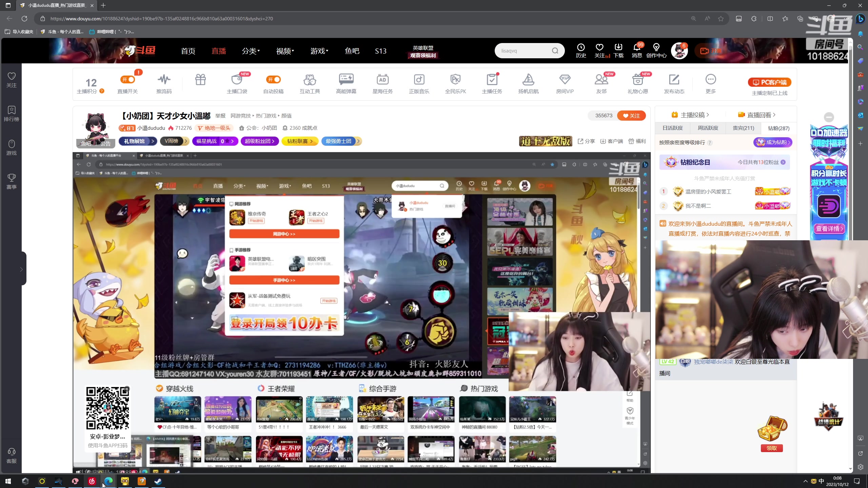The width and height of the screenshot is (868, 488).
Task: Switch to the 贵宾(211) tab
Action: [743, 128]
